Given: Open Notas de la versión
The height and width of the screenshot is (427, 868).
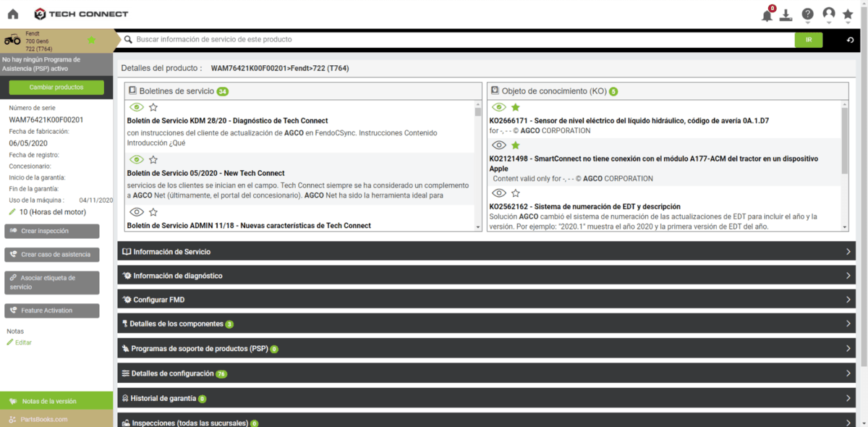Looking at the screenshot, I should (56, 401).
